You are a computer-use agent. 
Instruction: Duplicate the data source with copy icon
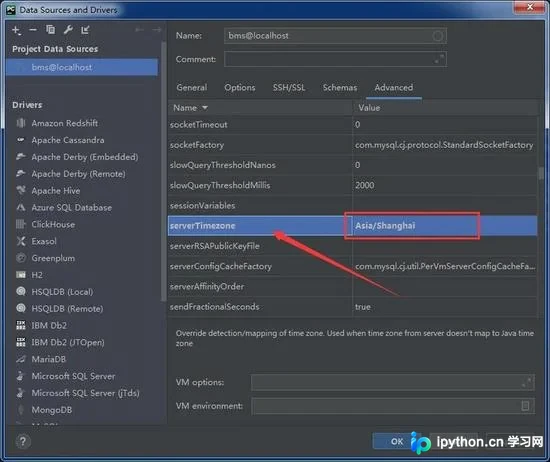(x=51, y=30)
